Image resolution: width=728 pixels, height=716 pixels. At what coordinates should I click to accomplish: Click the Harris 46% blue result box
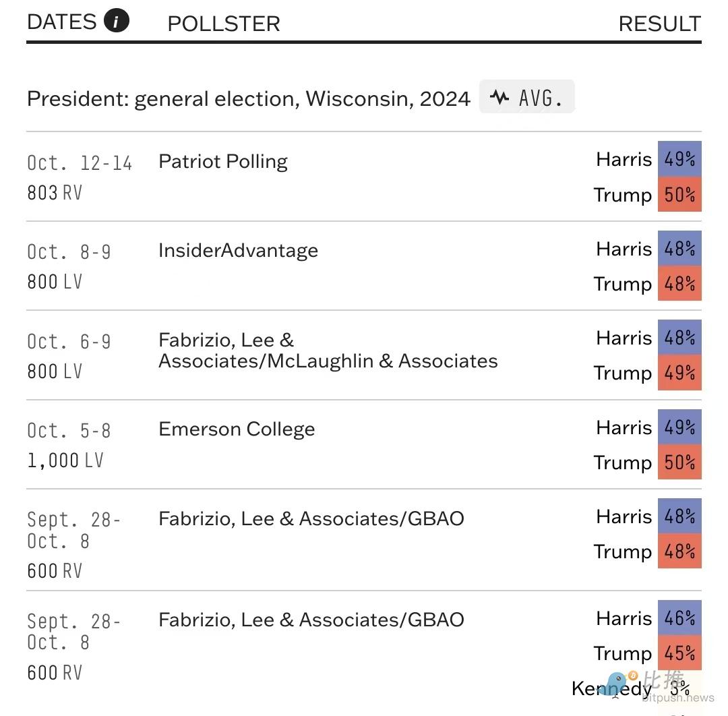679,618
